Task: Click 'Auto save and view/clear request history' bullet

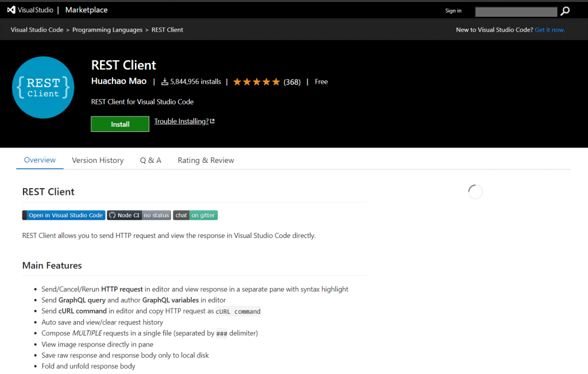Action: tap(102, 322)
